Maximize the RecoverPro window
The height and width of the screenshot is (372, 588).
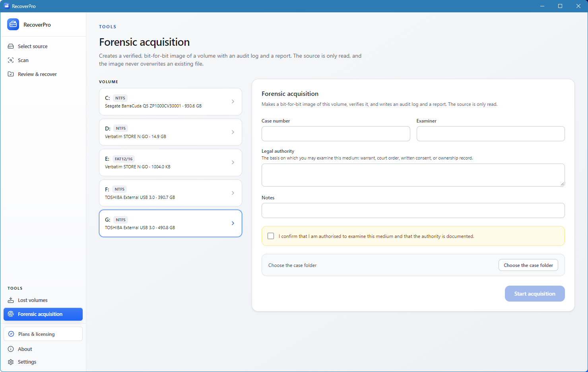point(560,6)
